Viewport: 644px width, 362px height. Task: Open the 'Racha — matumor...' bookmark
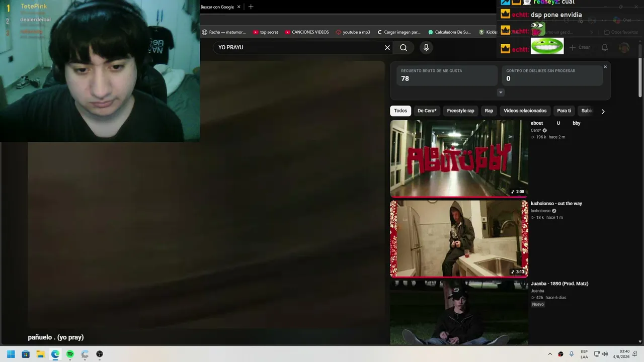[x=224, y=32]
